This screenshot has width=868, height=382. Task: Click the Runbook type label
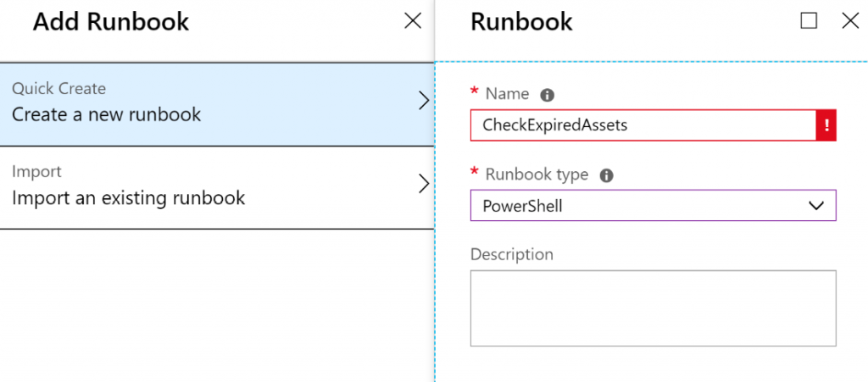click(537, 174)
